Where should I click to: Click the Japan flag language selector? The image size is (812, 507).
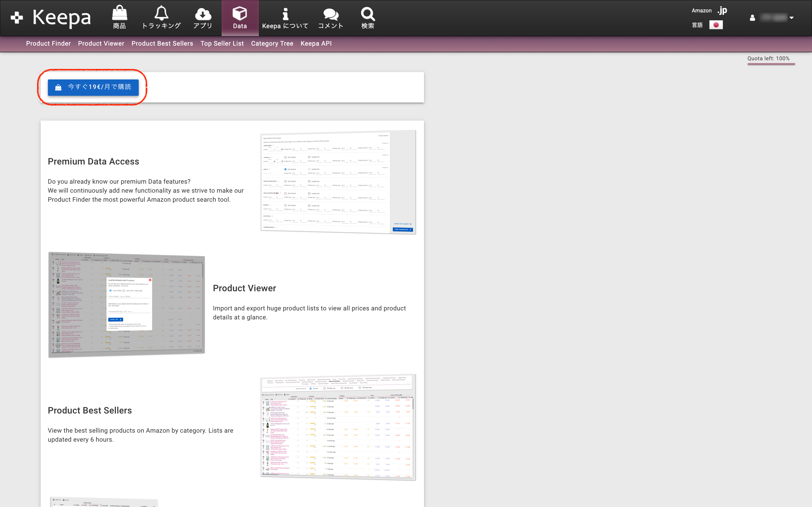(x=716, y=25)
